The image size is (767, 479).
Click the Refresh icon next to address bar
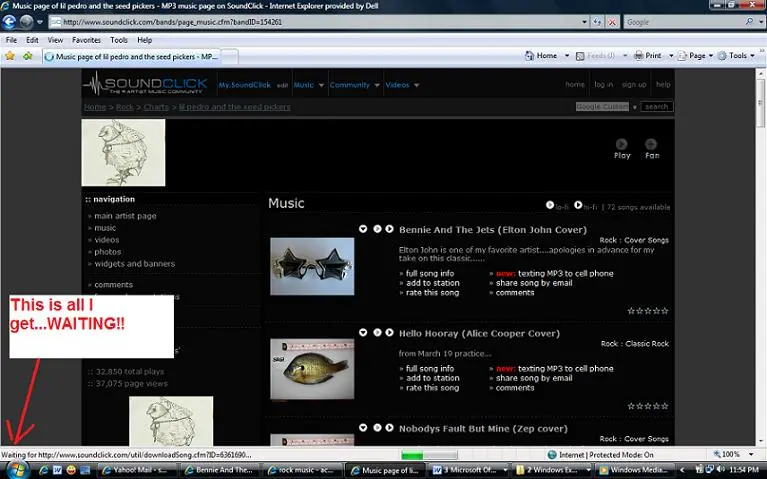[x=597, y=22]
